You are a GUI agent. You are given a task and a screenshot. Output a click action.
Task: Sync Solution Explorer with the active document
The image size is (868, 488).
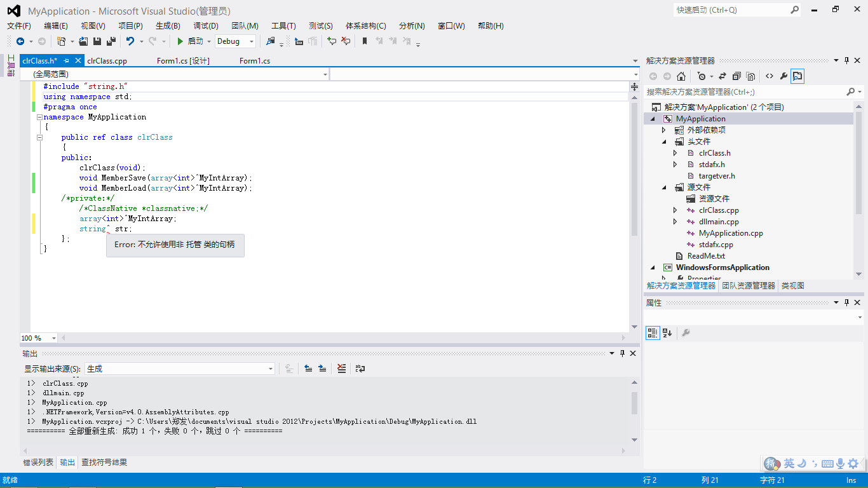[x=722, y=76]
